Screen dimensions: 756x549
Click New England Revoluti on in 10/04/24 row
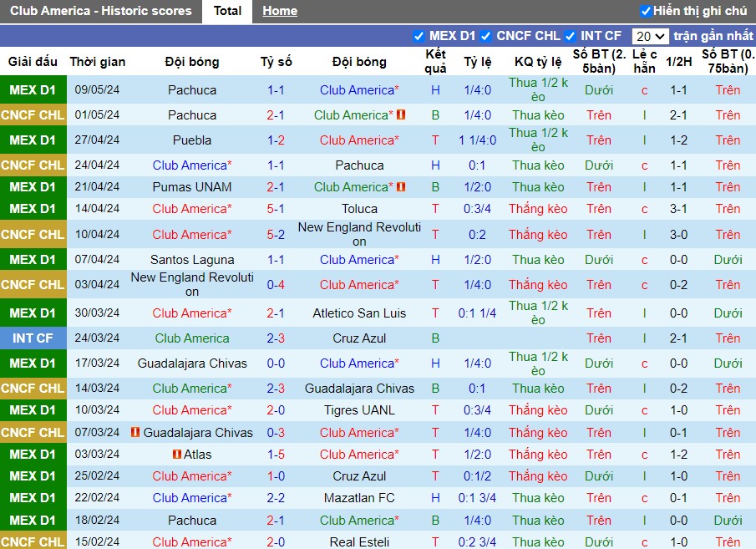[359, 235]
